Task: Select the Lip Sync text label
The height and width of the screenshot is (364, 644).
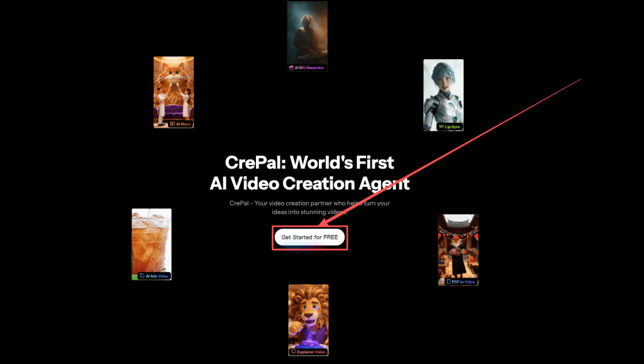Action: coord(453,127)
